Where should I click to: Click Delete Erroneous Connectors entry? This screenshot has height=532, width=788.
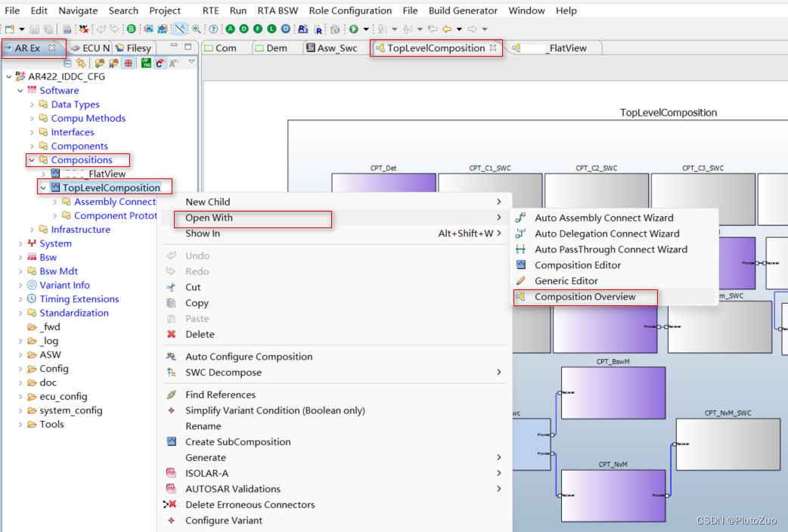[250, 504]
